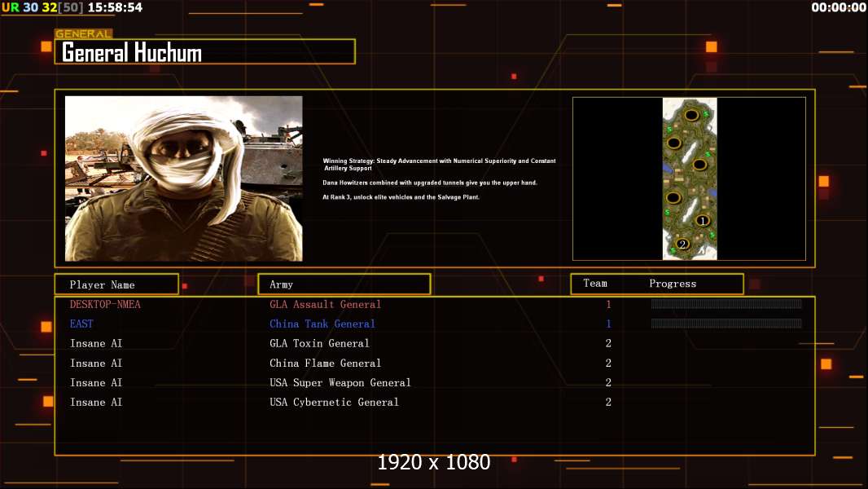The height and width of the screenshot is (489, 868).
Task: Click DESKTOP-NMEA's loading progress bar
Action: click(726, 304)
